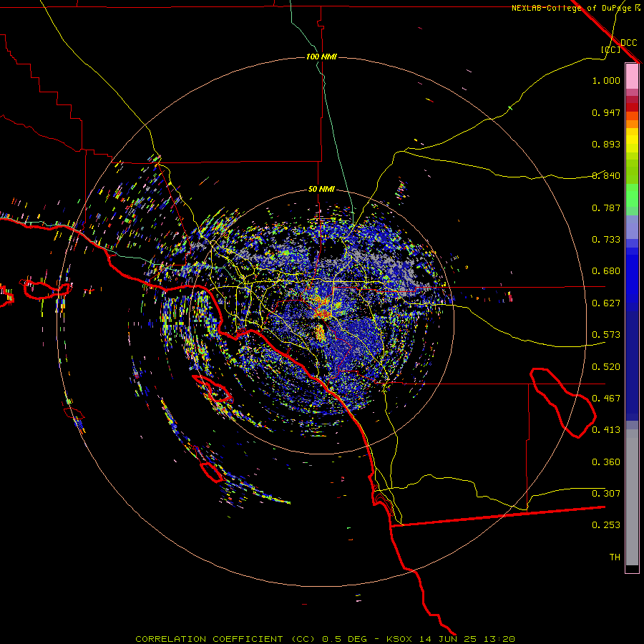Click the [CC] product label
This screenshot has height=644, width=644.
pyautogui.click(x=610, y=49)
